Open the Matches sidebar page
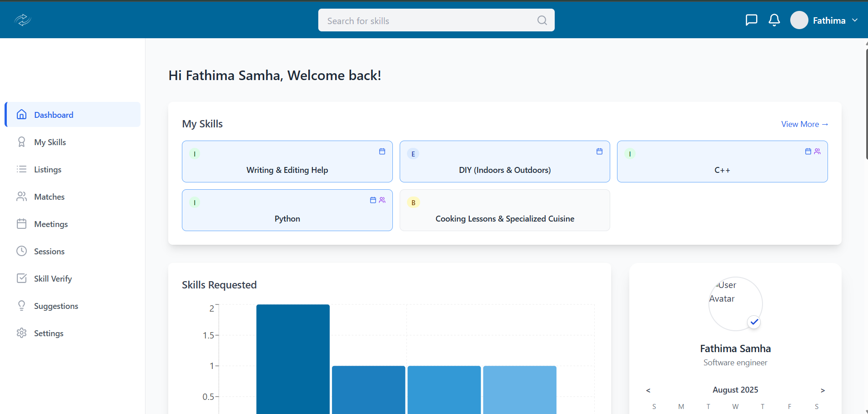The height and width of the screenshot is (414, 868). [49, 197]
